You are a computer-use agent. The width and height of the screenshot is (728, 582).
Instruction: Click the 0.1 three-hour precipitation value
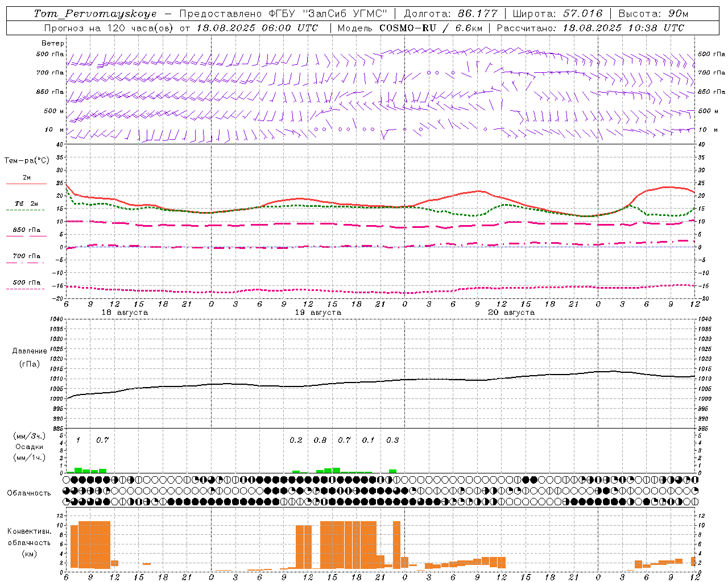pyautogui.click(x=369, y=440)
